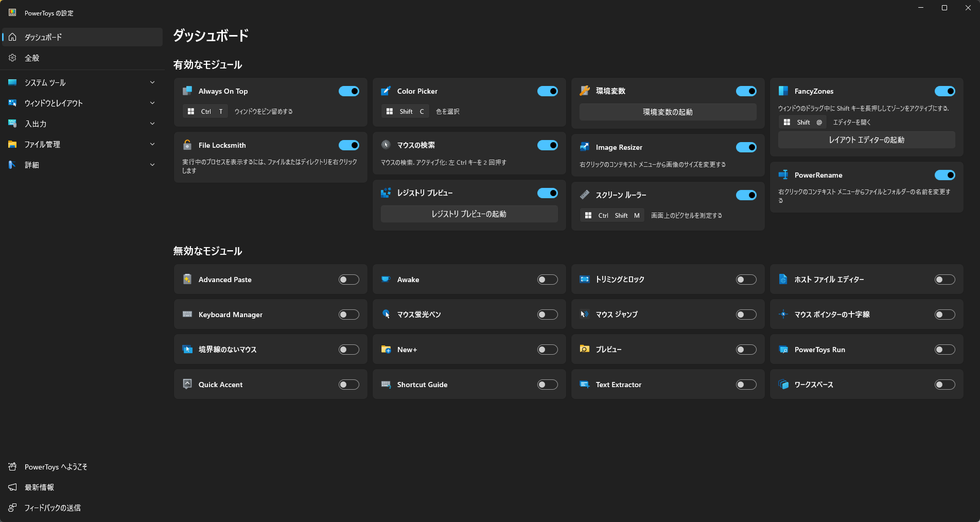Enable the Advanced Paste toggle
The height and width of the screenshot is (522, 980).
click(349, 280)
